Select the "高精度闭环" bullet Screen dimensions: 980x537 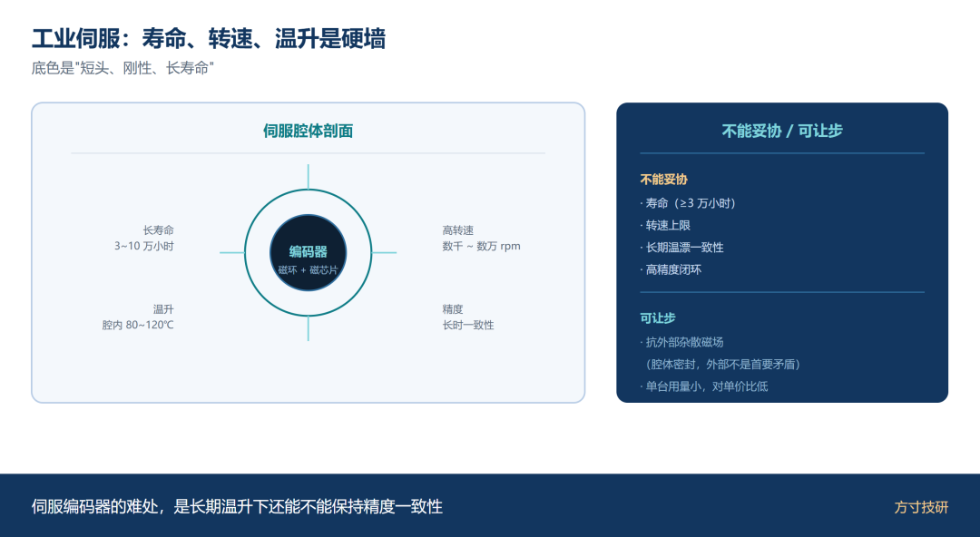[671, 269]
